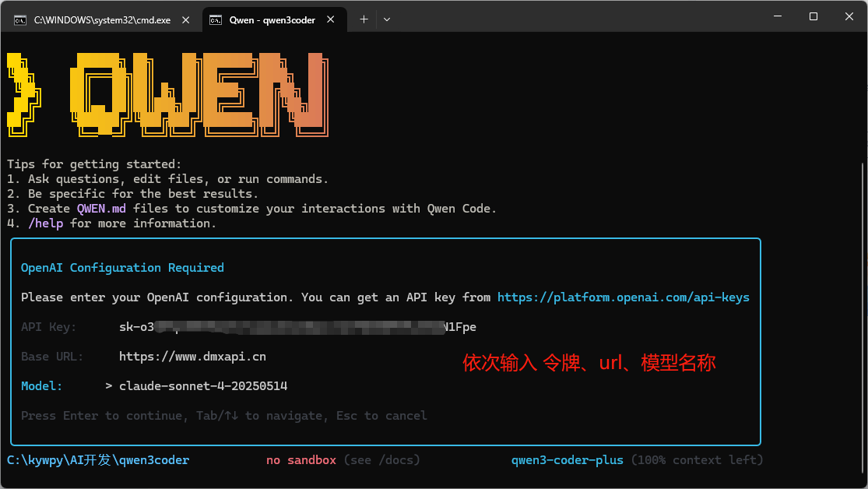Expand the new tab profile dropdown chevron
Image resolution: width=868 pixels, height=489 pixels.
point(387,19)
